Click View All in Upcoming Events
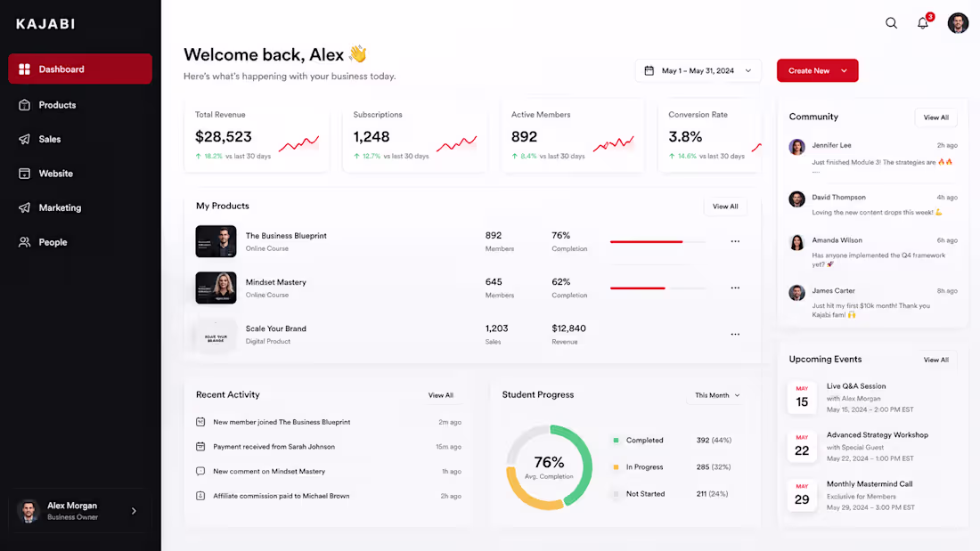Viewport: 980px width, 551px height. (935, 360)
